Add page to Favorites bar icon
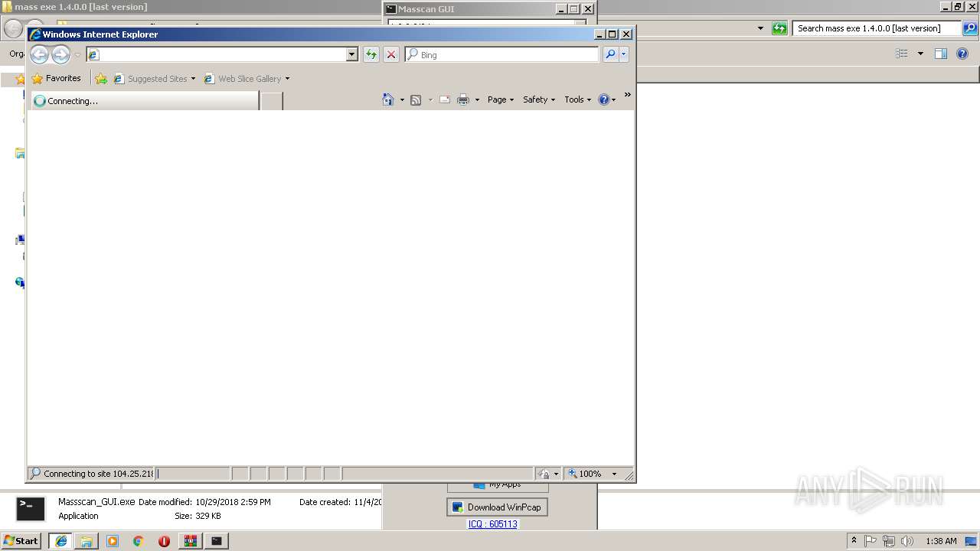980x551 pixels. (x=101, y=78)
